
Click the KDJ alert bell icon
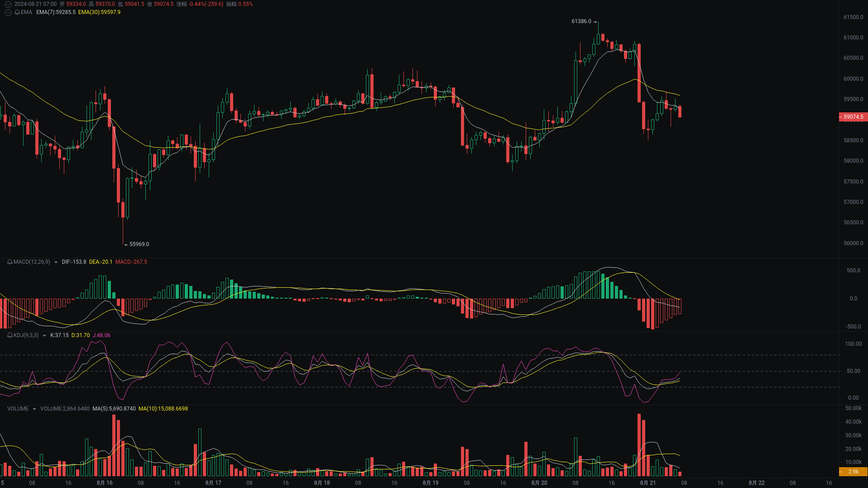tap(10, 335)
